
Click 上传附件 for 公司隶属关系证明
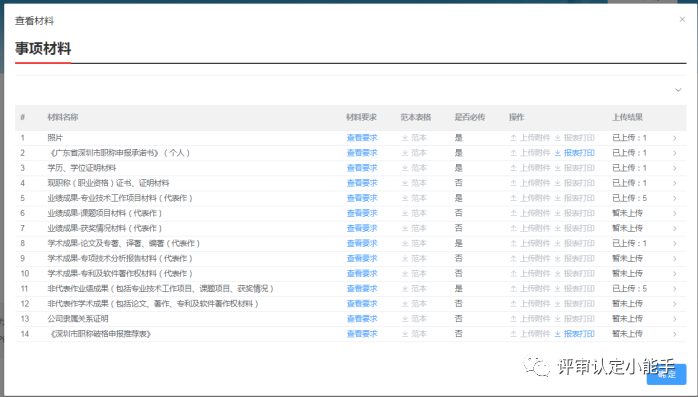(x=530, y=319)
